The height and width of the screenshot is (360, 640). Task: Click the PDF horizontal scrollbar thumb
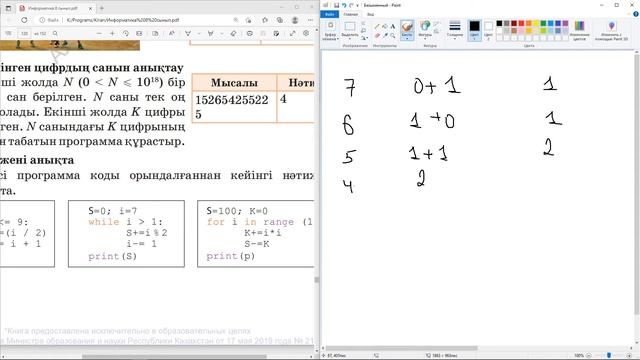pos(174,356)
